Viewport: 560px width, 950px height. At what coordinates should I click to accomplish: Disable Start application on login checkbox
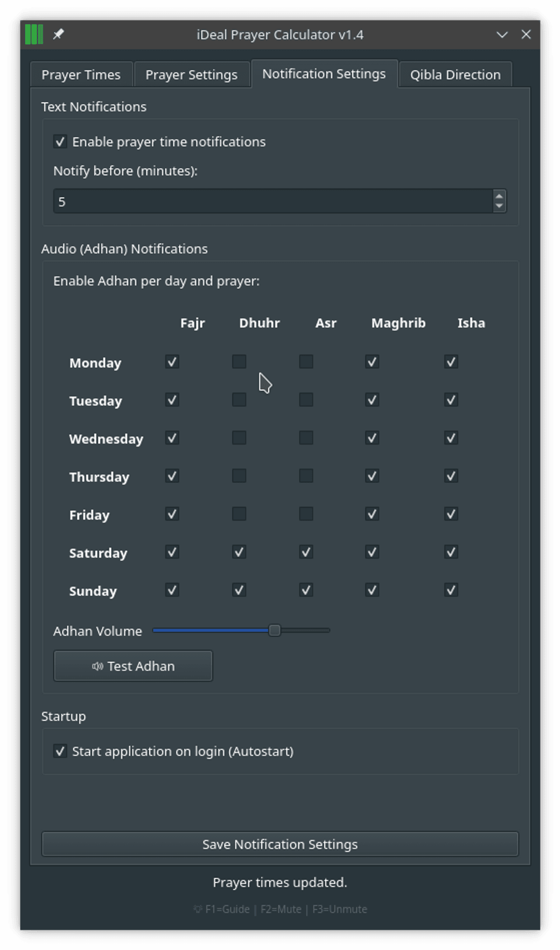(x=60, y=751)
